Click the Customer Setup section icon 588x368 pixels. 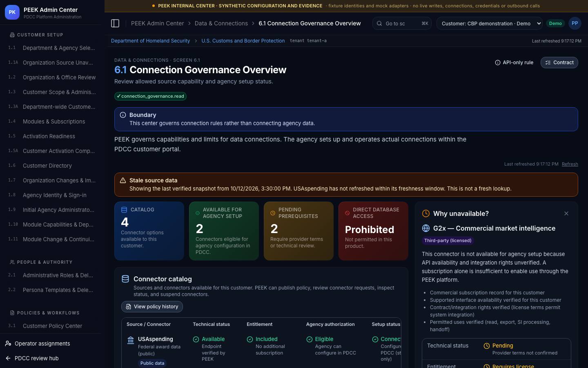coord(12,35)
